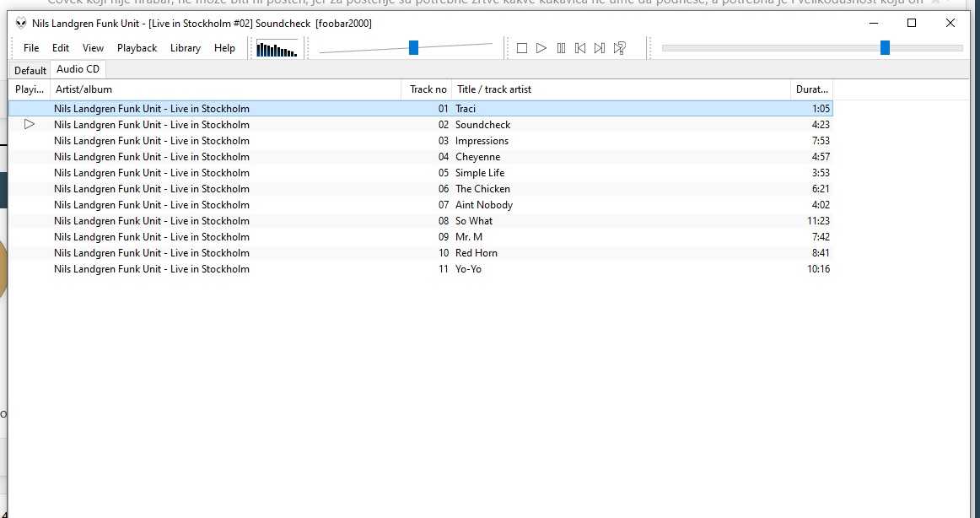This screenshot has width=980, height=518.
Task: Sort by the Playing column header
Action: pos(30,89)
